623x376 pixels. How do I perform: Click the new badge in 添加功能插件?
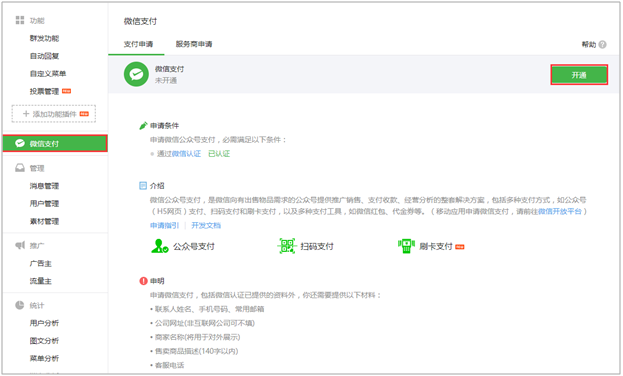84,114
